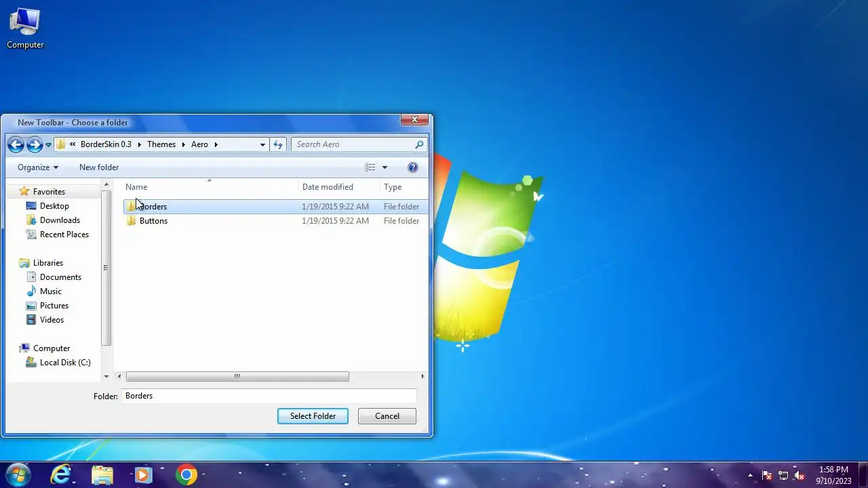The image size is (868, 488).
Task: Open Downloads under Favorites
Action: click(60, 220)
